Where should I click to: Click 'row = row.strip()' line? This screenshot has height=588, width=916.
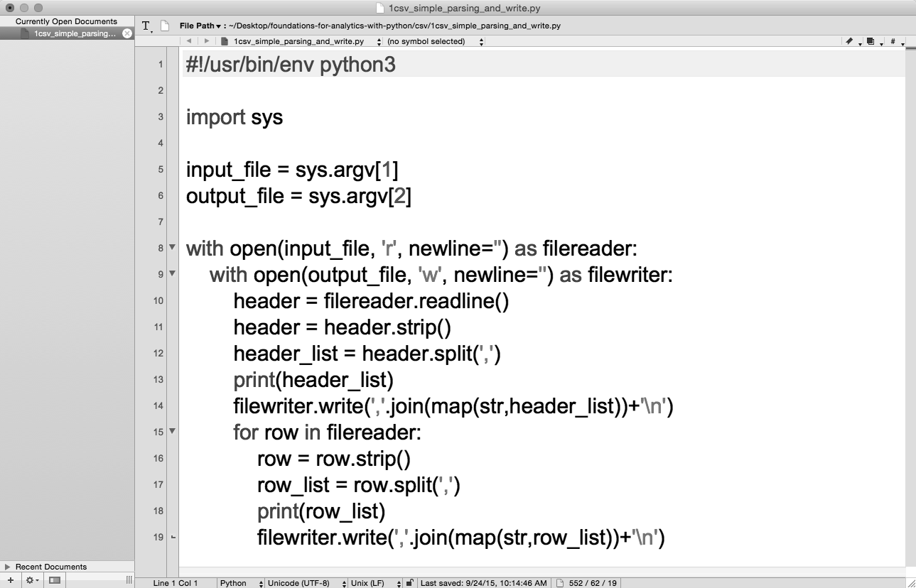[x=334, y=459]
